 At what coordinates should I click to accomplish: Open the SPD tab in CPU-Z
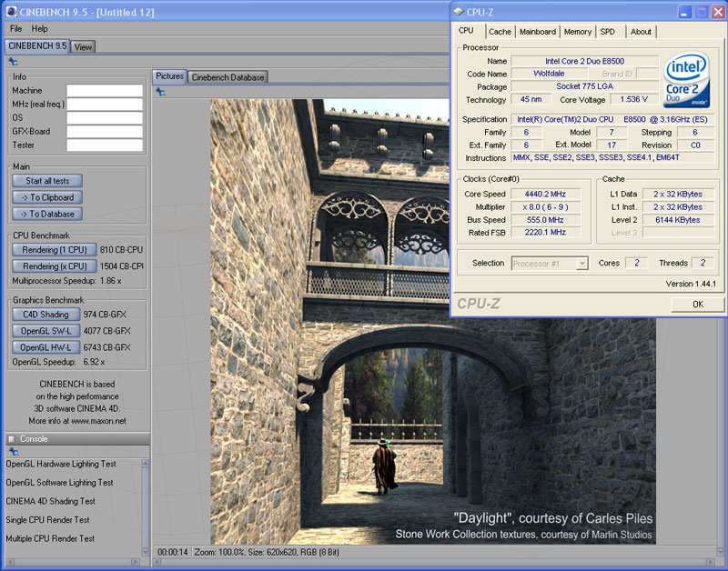pos(607,32)
